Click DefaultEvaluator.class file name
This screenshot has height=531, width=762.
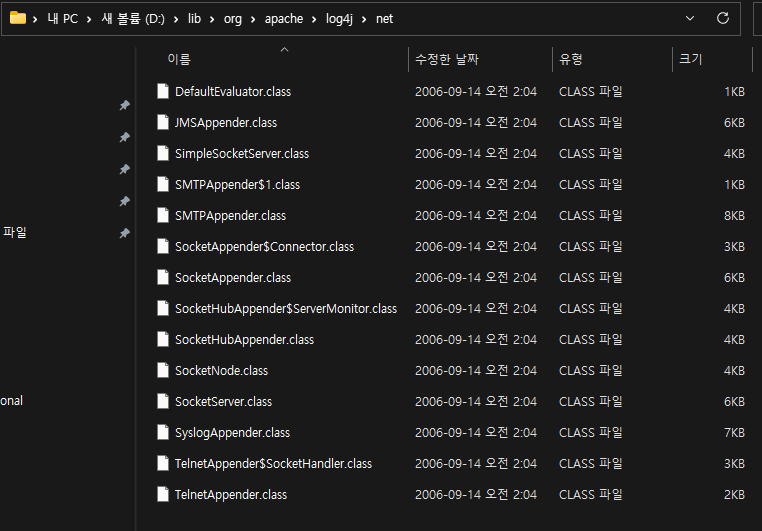233,91
